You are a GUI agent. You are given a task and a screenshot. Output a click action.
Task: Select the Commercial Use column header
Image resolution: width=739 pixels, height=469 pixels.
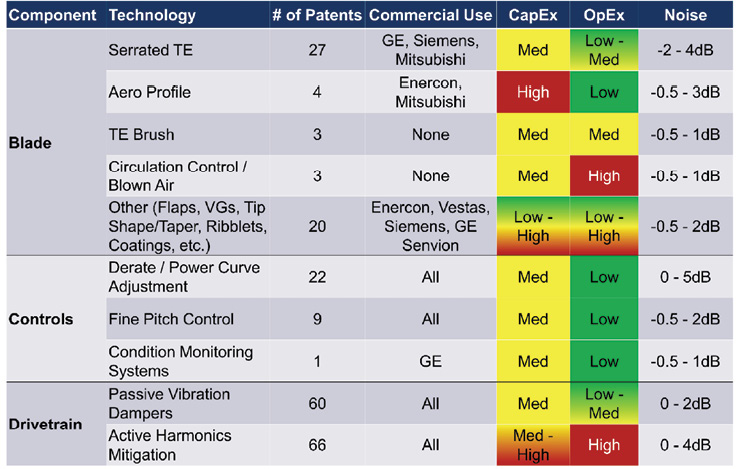click(431, 15)
